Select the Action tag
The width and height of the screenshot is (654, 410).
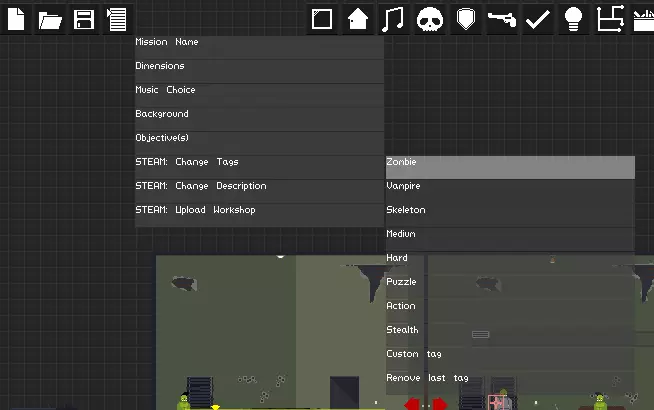(510, 311)
